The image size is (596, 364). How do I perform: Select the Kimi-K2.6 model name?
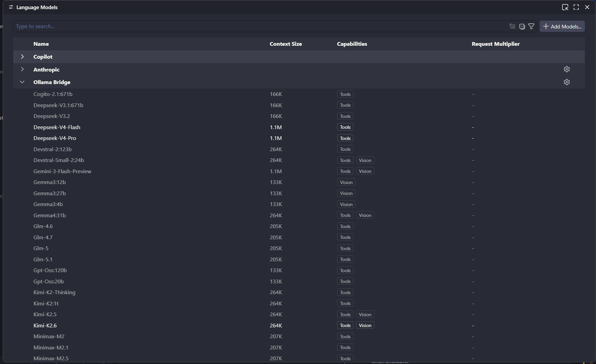pyautogui.click(x=45, y=325)
